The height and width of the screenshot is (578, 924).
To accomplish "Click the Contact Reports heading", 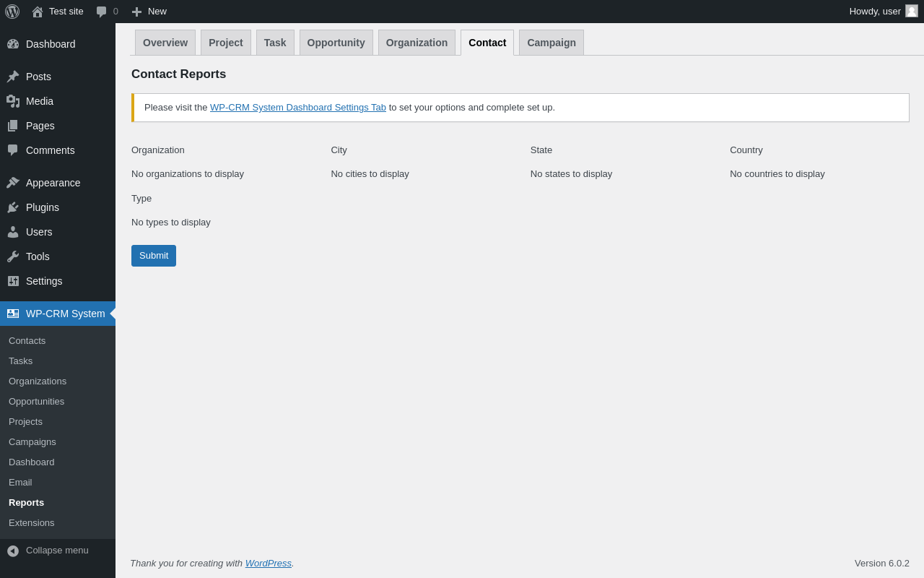I will 178,74.
